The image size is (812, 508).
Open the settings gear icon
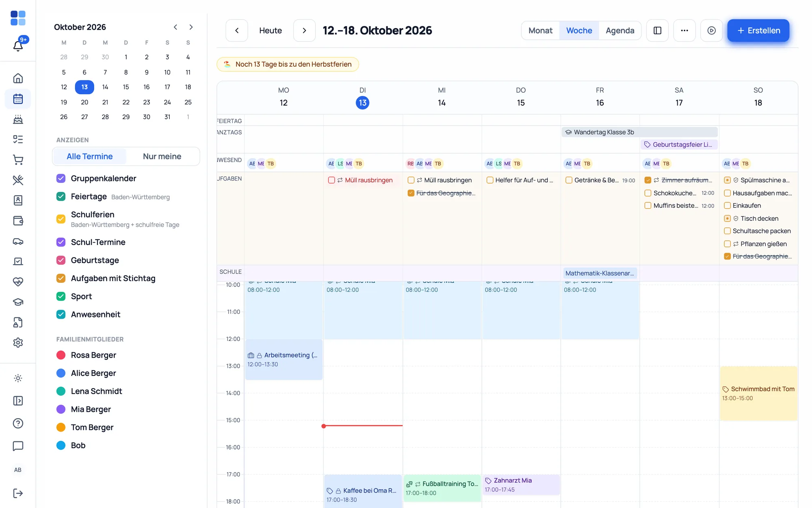click(x=18, y=343)
